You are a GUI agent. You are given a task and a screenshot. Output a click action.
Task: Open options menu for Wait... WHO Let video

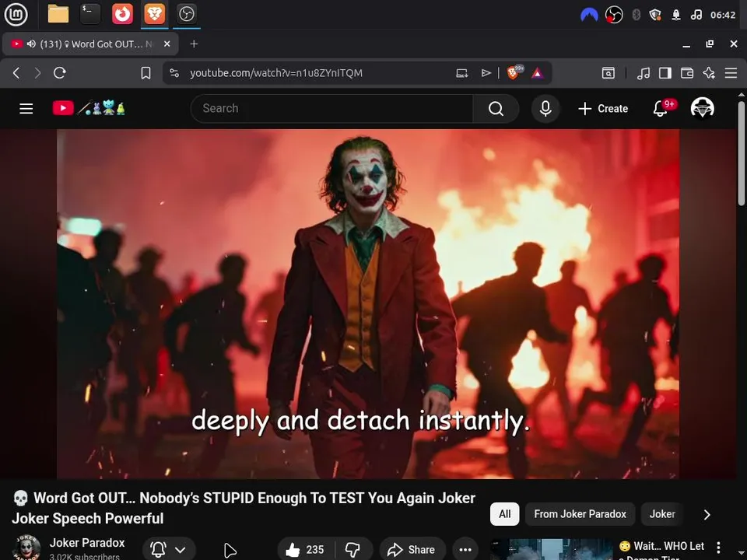pos(718,547)
